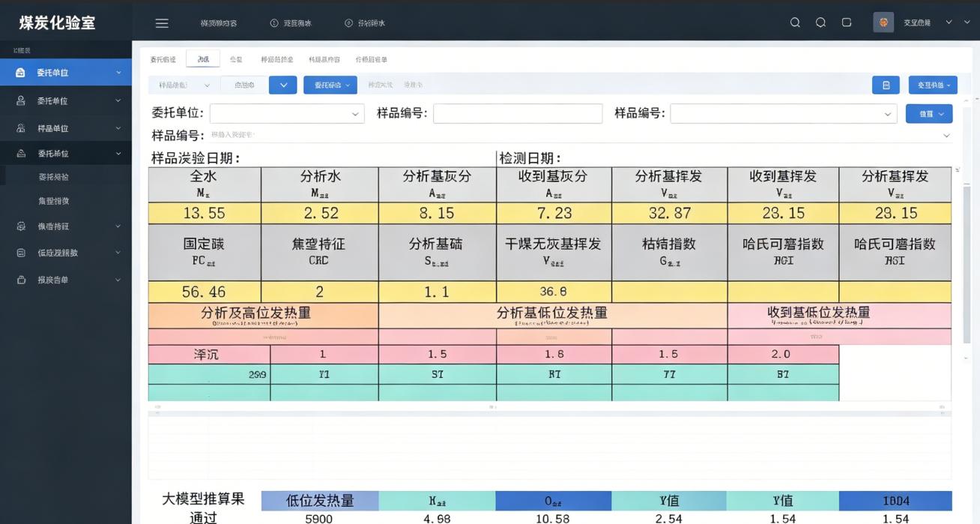
Task: Select the pink 1.8 cell
Action: point(554,355)
